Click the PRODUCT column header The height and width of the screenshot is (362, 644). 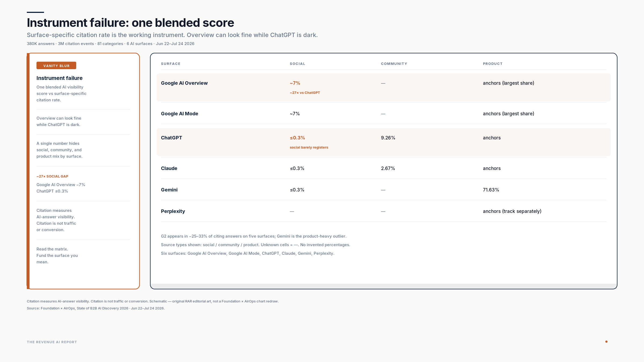(493, 64)
